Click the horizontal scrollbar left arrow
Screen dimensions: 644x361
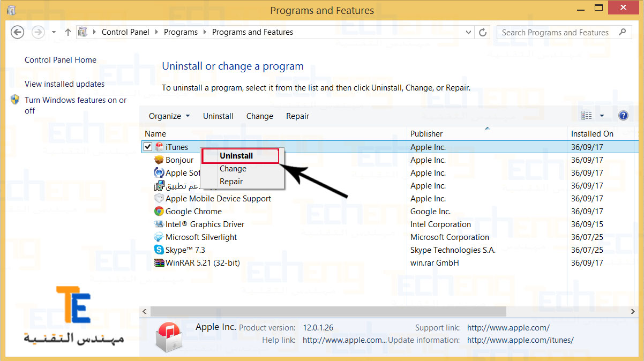145,311
